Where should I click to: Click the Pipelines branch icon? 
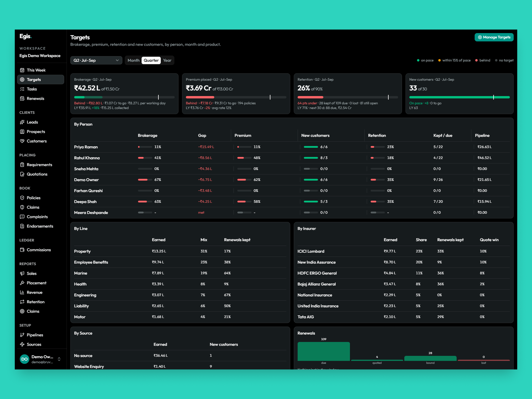click(x=22, y=335)
